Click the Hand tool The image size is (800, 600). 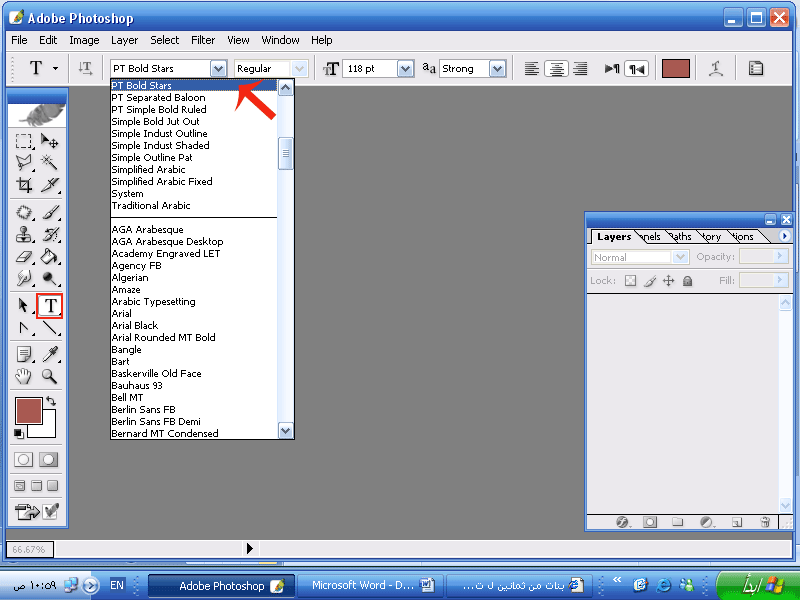25,377
